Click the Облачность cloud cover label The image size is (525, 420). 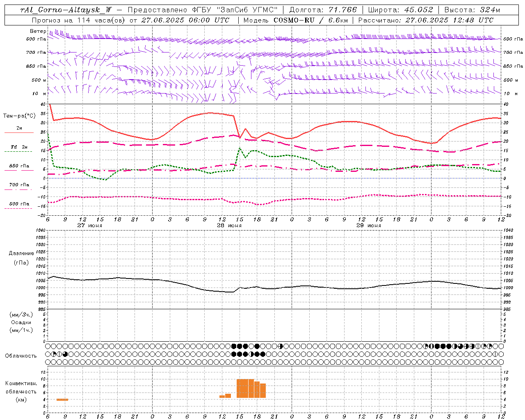pyautogui.click(x=21, y=356)
